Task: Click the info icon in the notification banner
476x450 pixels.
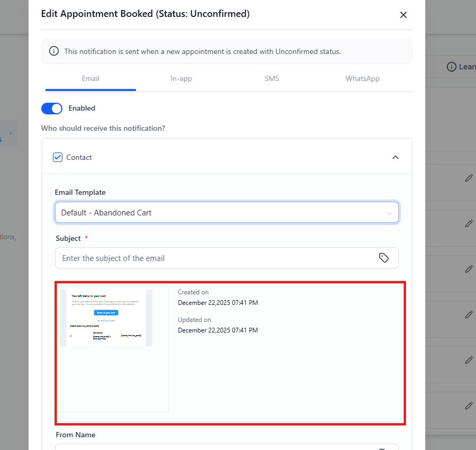Action: tap(54, 51)
